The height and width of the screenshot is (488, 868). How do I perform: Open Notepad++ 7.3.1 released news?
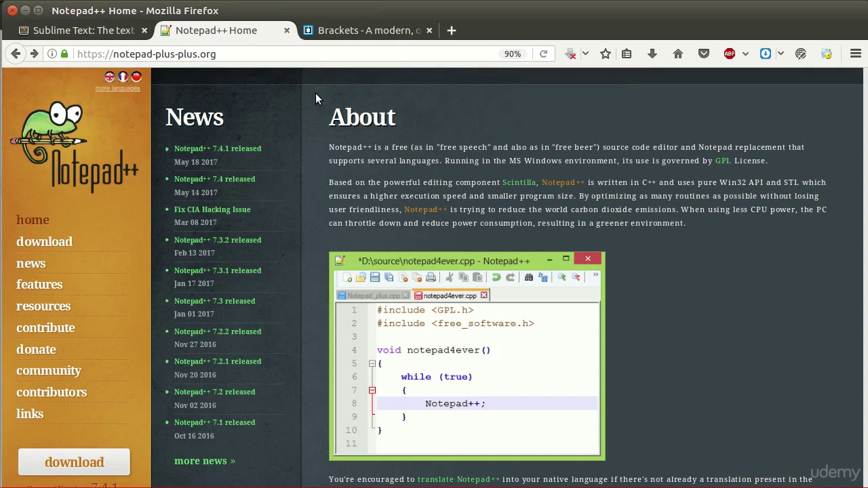218,270
